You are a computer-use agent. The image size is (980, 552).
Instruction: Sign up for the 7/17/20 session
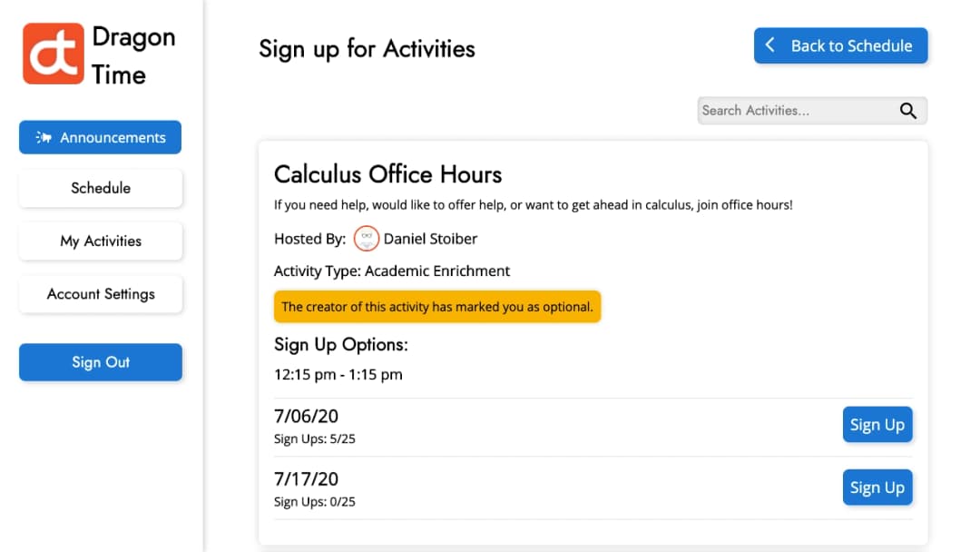(x=877, y=487)
